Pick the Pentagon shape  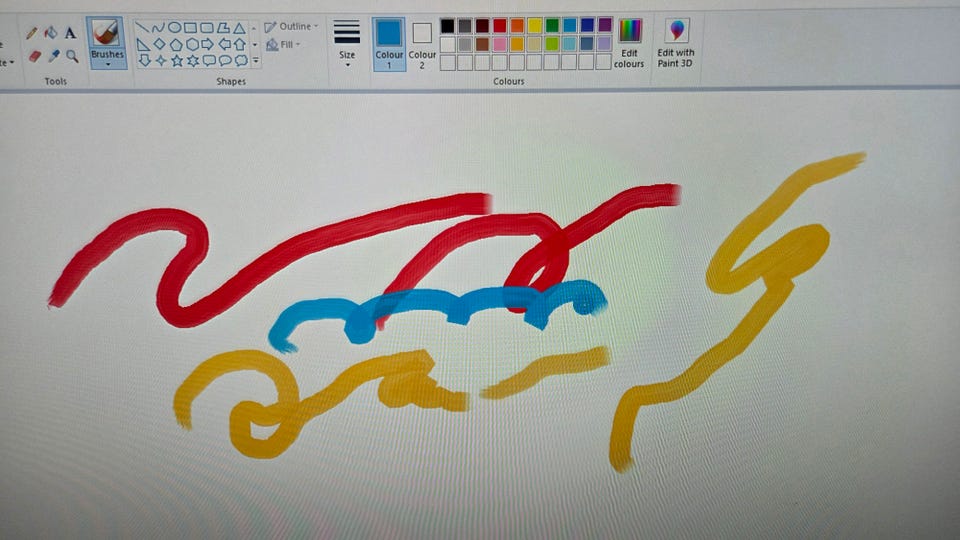coord(176,44)
